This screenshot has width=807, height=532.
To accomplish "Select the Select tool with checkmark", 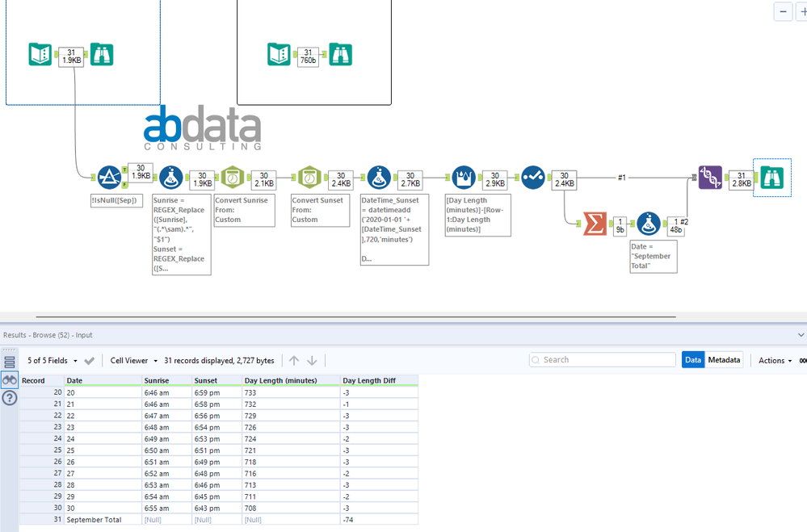I will coord(532,178).
